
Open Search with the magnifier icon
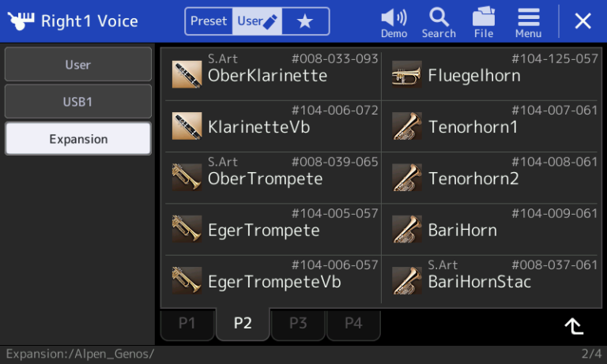439,17
